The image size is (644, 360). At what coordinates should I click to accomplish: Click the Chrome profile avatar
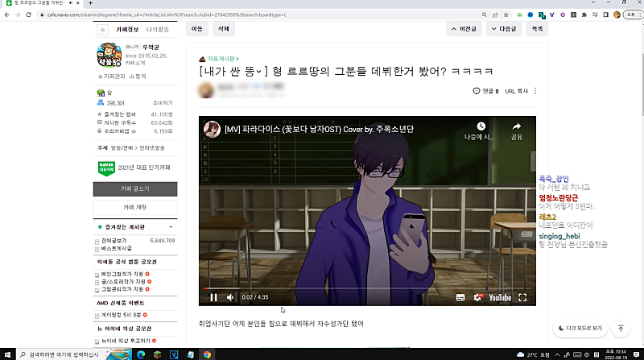coord(617,14)
